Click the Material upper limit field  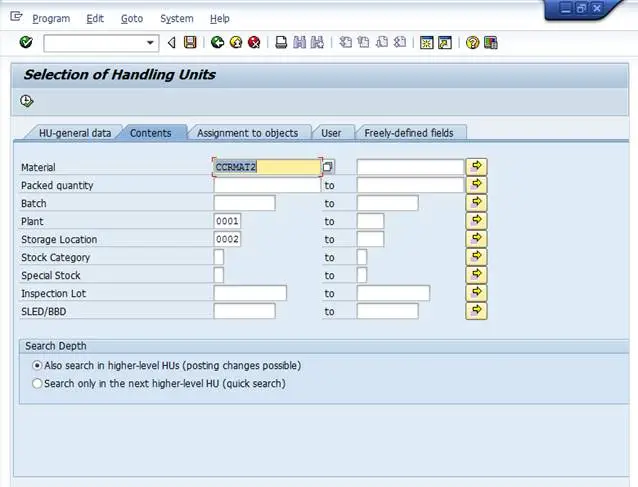410,167
